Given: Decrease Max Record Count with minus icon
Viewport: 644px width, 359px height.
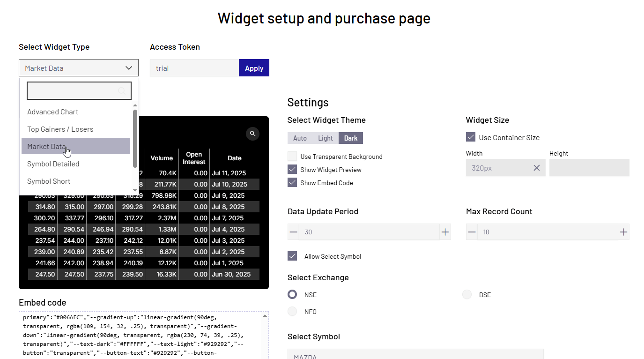Looking at the screenshot, I should pyautogui.click(x=472, y=232).
